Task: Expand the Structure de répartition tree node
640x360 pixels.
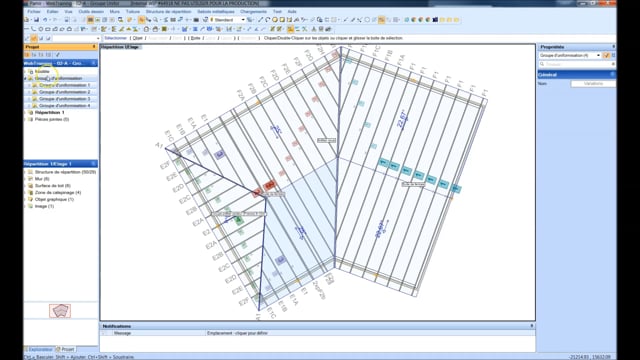Action: coord(25,172)
